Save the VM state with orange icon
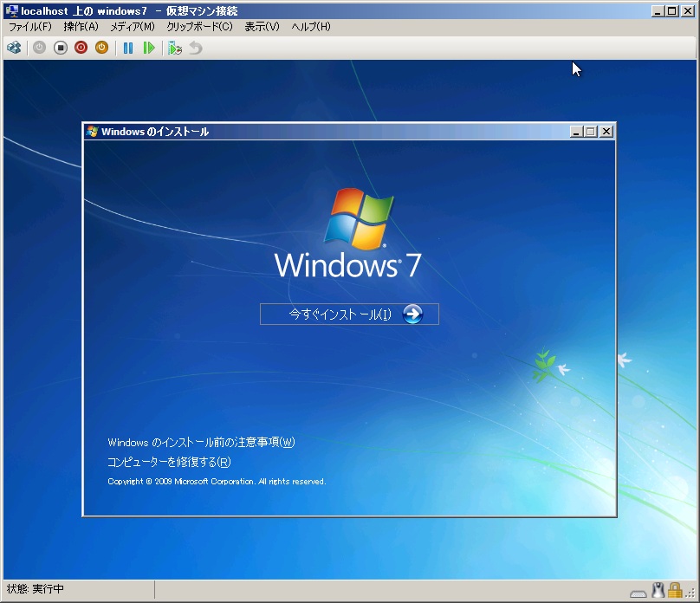700x603 pixels. [101, 48]
